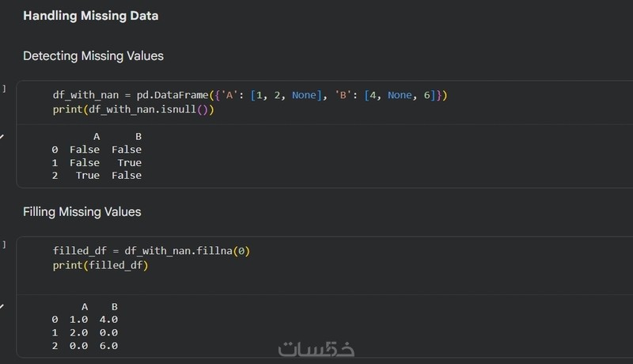Screen dimensions: 633x364
Task: Select the "Handling Missing Data" heading
Action: point(90,16)
